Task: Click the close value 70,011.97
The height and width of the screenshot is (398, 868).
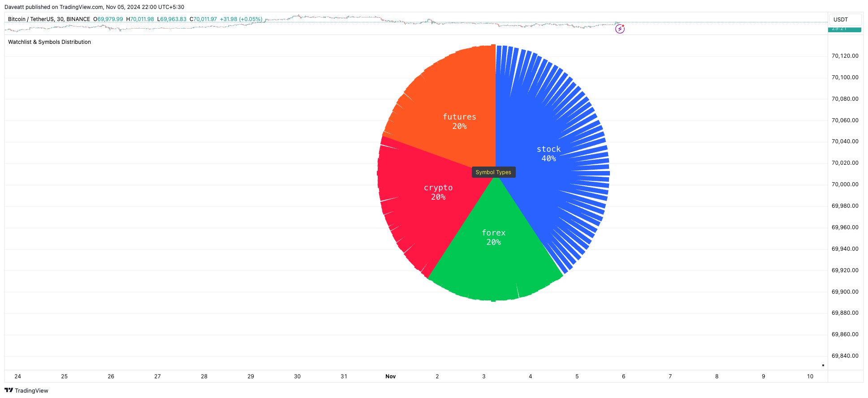Action: 205,19
